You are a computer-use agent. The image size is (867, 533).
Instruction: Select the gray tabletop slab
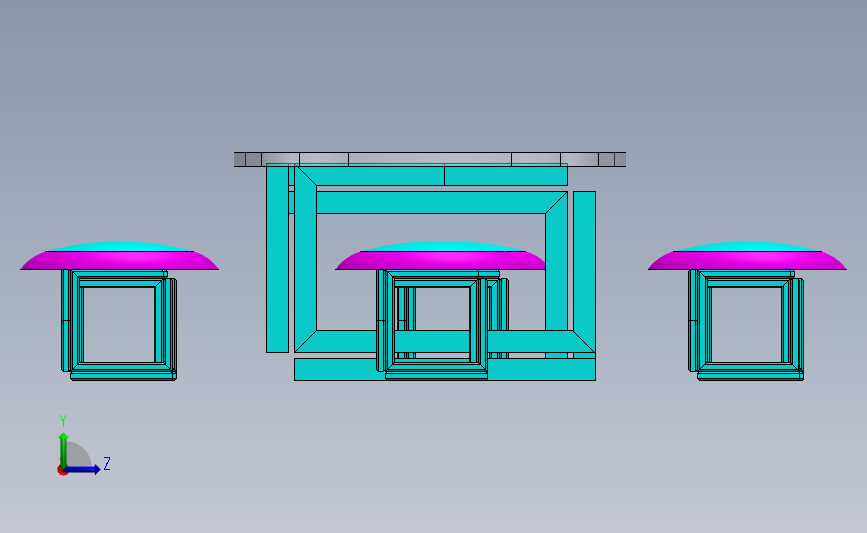pos(430,159)
